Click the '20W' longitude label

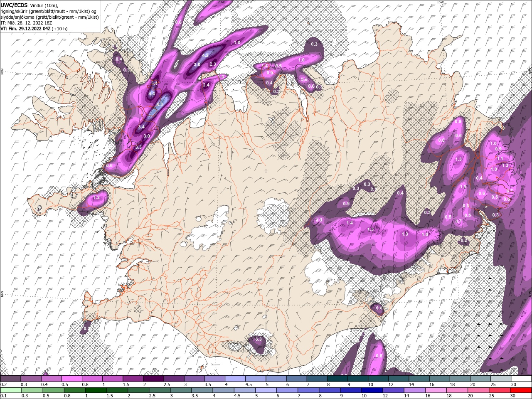pos(221,2)
